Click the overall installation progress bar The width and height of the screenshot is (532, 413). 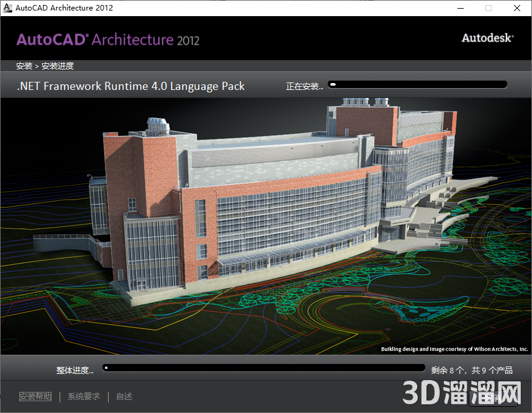click(264, 368)
